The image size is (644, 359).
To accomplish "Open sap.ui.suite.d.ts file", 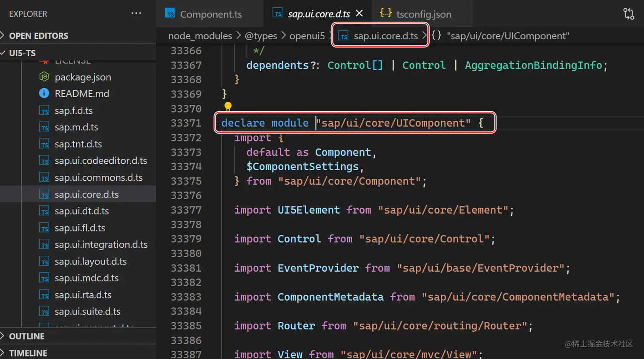I will pyautogui.click(x=78, y=312).
